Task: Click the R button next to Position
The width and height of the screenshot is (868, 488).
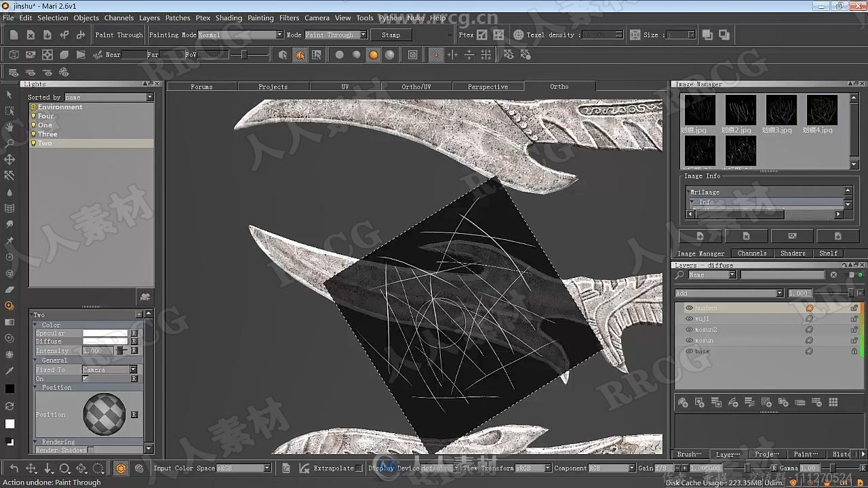Action: (x=134, y=414)
